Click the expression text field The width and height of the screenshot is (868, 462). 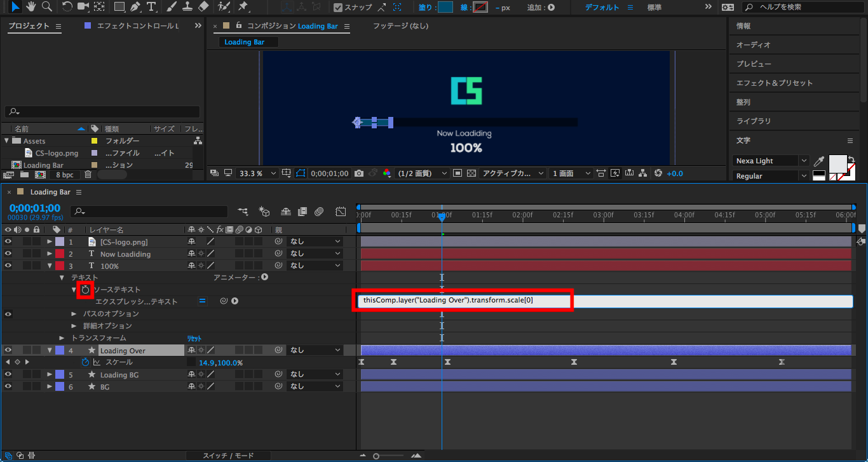pos(604,301)
